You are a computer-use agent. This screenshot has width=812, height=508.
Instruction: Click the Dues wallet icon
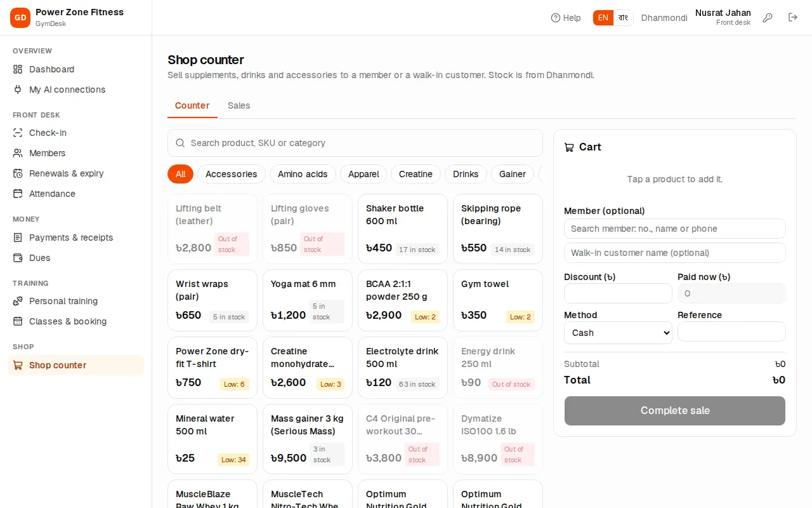pyautogui.click(x=18, y=258)
